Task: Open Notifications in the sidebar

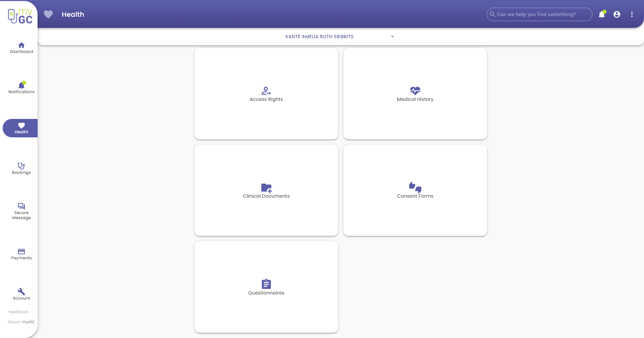Action: click(x=21, y=88)
